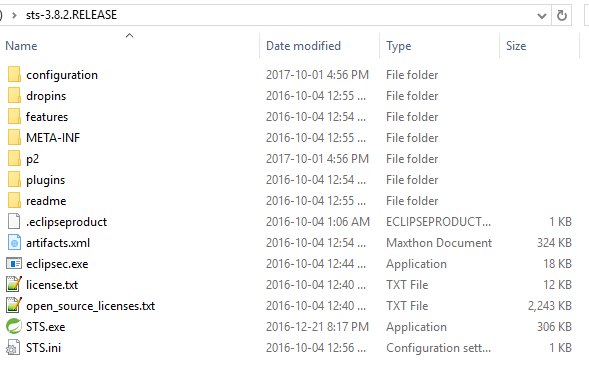Screen dimensions: 589x376
Task: Select the eclipsec.exe file name
Action: point(57,264)
